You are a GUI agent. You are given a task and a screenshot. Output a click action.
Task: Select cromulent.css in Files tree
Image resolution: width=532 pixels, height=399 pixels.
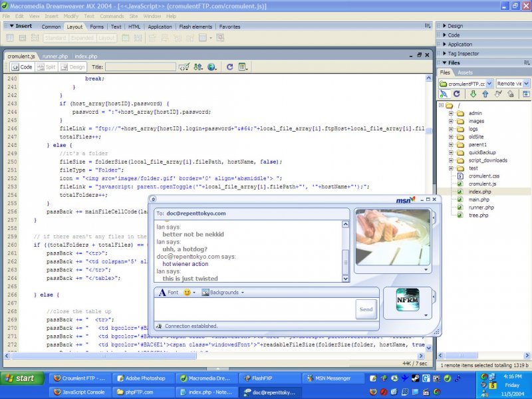coord(484,176)
